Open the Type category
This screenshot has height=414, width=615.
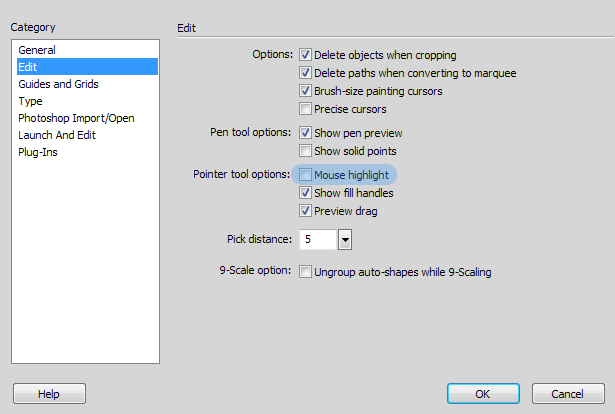30,101
